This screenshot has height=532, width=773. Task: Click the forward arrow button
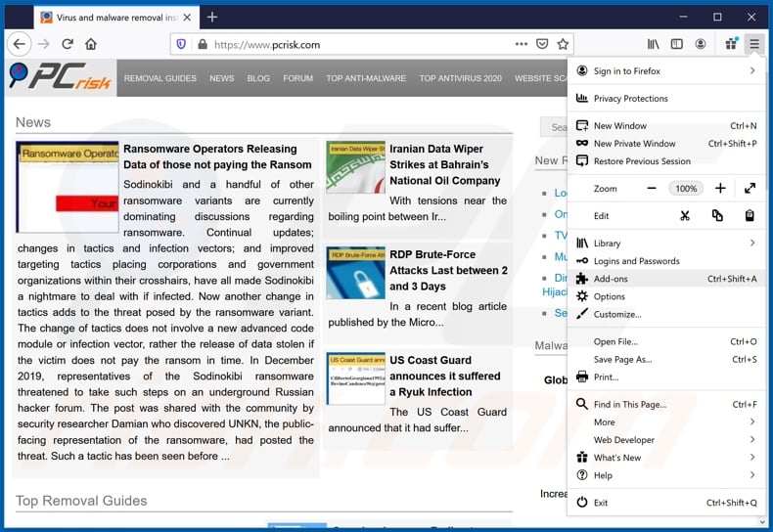click(44, 44)
